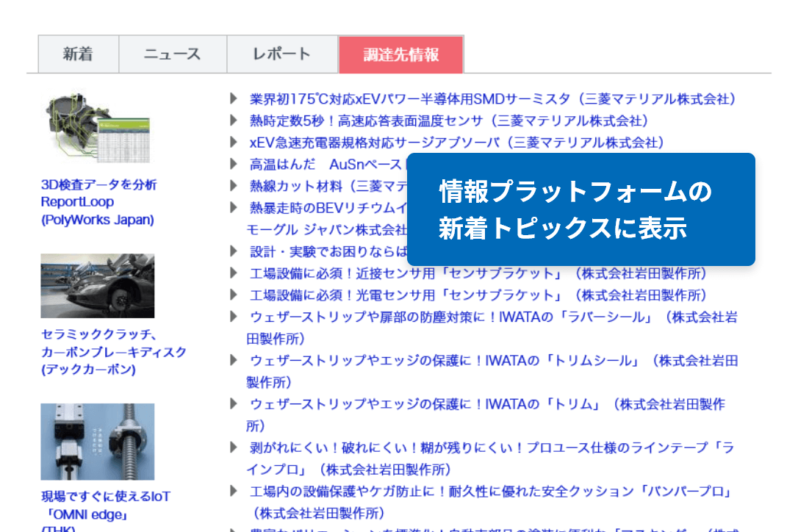Open the IWATAの「トリム」 link

coord(486,415)
